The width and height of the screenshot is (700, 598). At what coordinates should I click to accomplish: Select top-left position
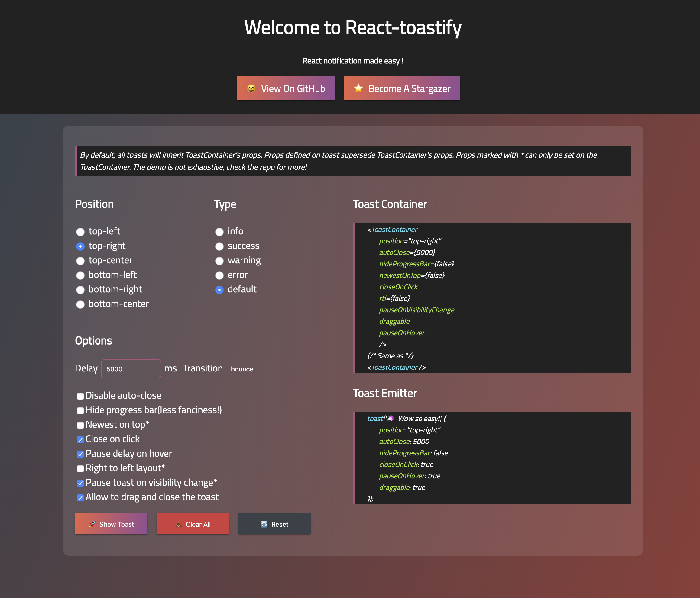(x=80, y=232)
